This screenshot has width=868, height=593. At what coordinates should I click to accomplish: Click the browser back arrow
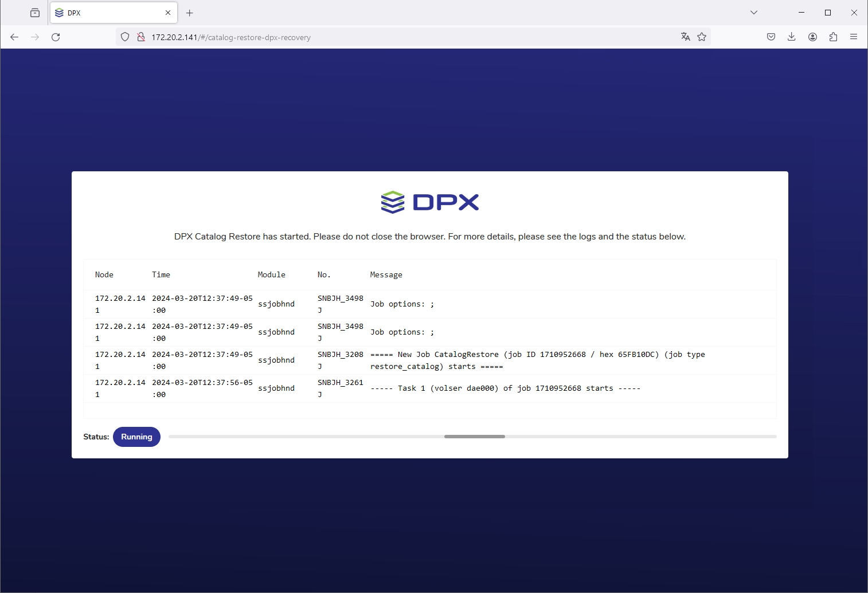coord(14,37)
